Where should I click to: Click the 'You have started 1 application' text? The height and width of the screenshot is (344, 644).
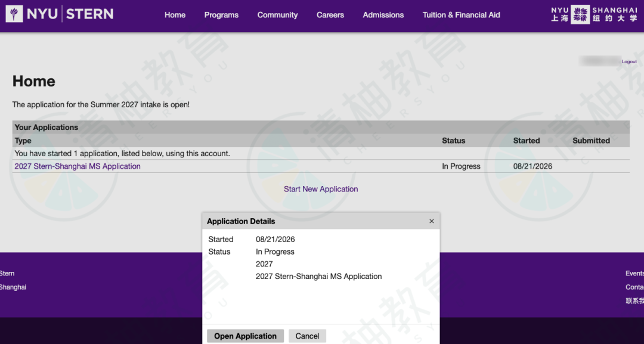pos(122,154)
